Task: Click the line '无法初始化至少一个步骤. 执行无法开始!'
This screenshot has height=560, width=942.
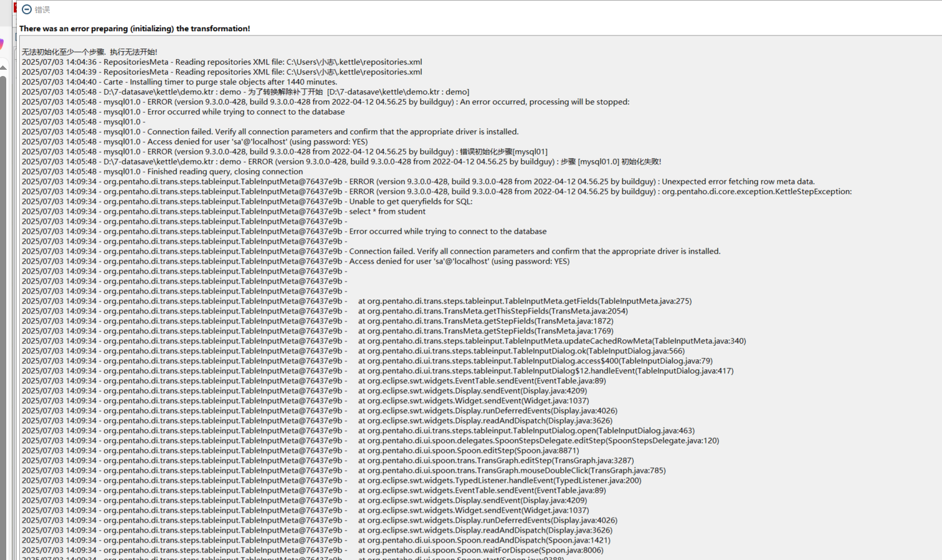Action: tap(90, 52)
